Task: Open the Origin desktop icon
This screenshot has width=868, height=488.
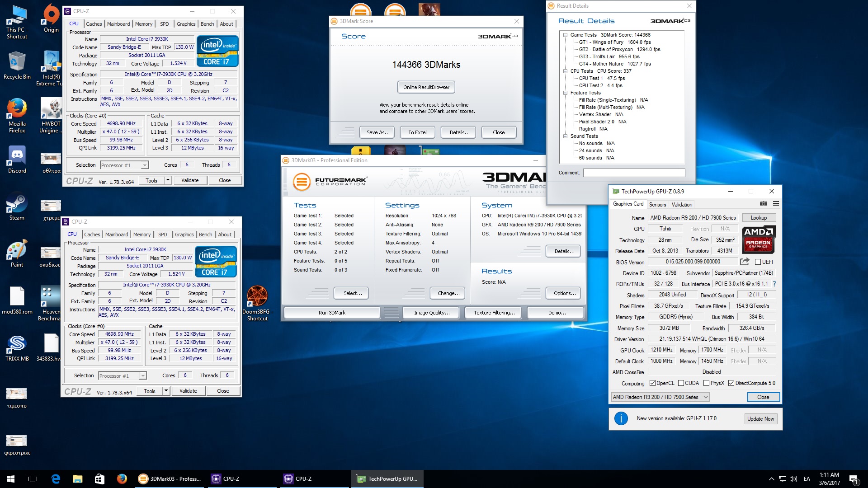Action: point(51,19)
